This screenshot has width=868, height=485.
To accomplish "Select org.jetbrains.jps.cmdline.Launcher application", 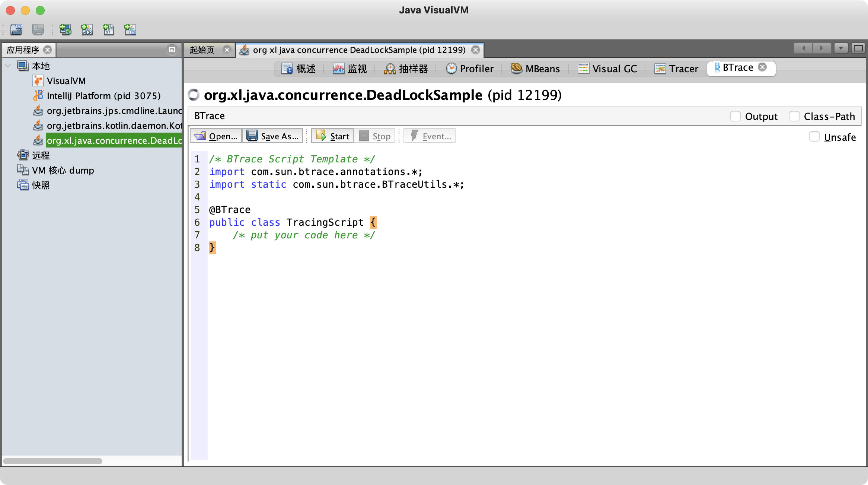I will (114, 111).
